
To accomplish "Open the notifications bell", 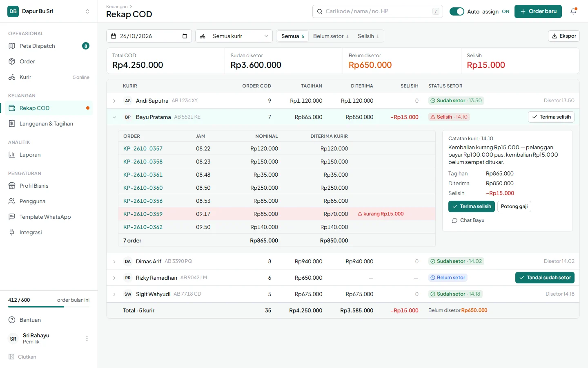I will tap(573, 11).
